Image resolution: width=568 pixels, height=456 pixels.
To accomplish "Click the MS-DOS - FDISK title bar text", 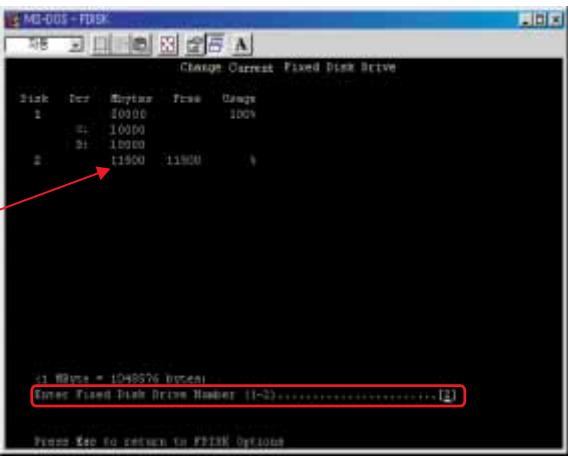I will pyautogui.click(x=66, y=20).
